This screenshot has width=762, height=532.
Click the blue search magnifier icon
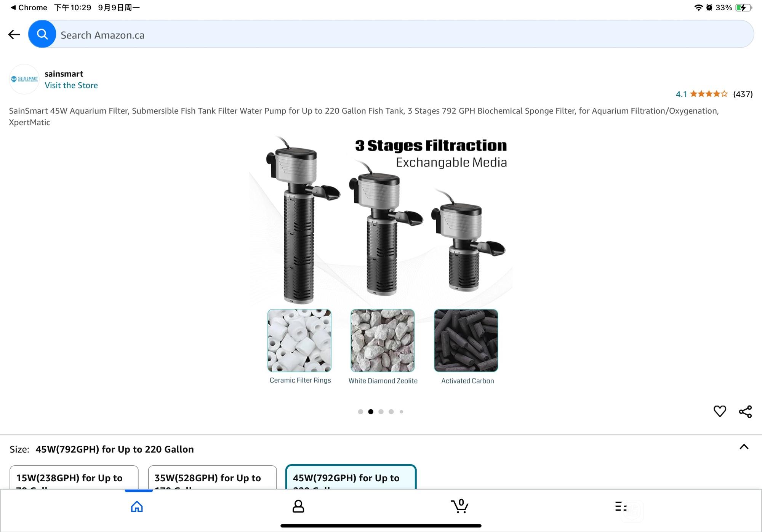click(x=42, y=34)
